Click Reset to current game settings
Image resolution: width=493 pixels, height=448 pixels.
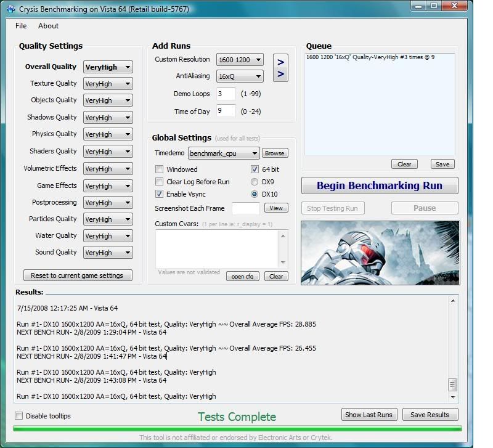tap(77, 275)
